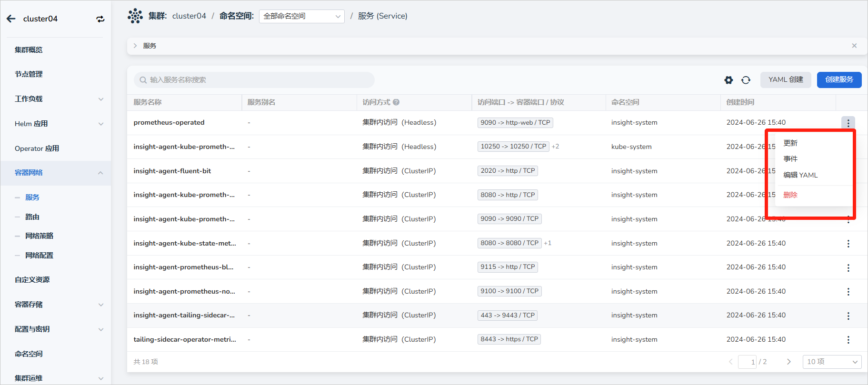
Task: Click cluster04 breadcrumb link
Action: [x=189, y=16]
